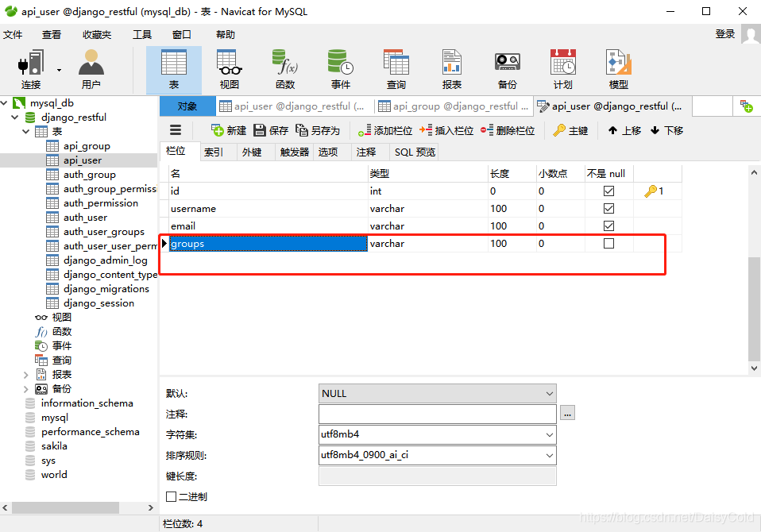This screenshot has width=761, height=532.
Task: Click the vertical scrollbar of fields grid
Action: (754, 308)
